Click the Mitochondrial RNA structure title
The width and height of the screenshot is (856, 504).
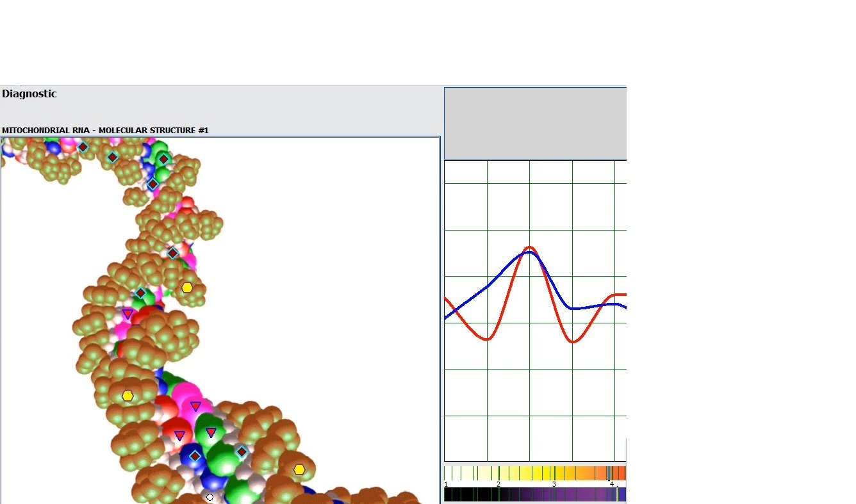[x=105, y=131]
